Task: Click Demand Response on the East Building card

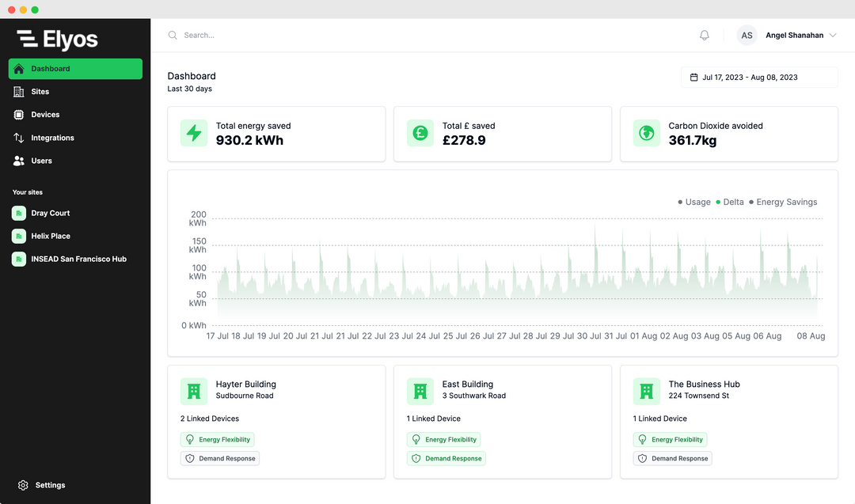Action: (x=446, y=458)
